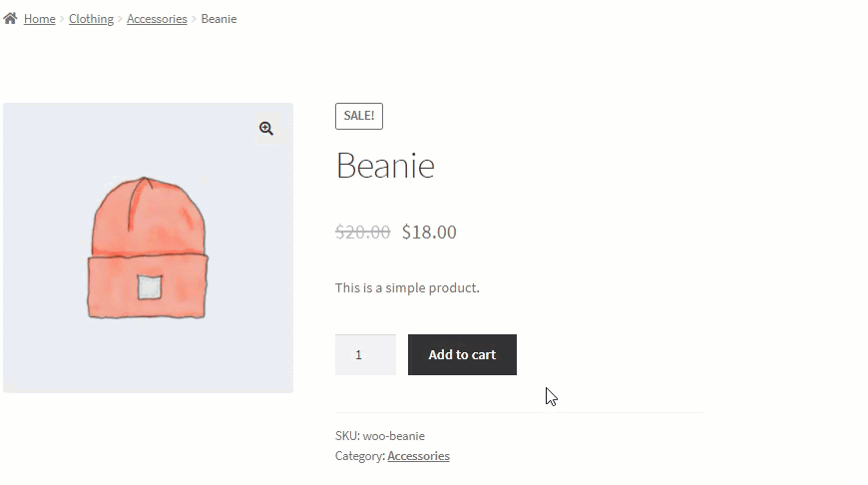This screenshot has height=485, width=868.
Task: Add the Beanie to the cart
Action: [x=462, y=354]
